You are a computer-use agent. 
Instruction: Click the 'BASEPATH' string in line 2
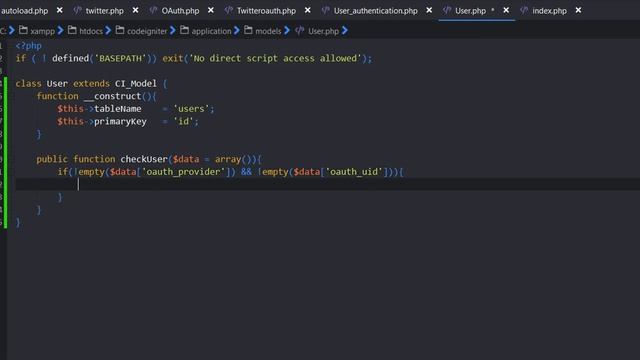click(120, 58)
